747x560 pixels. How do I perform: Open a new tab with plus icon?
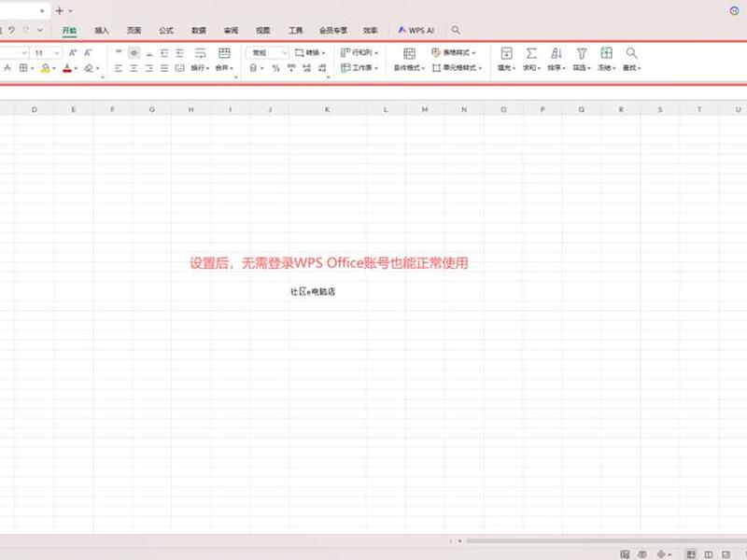click(59, 10)
